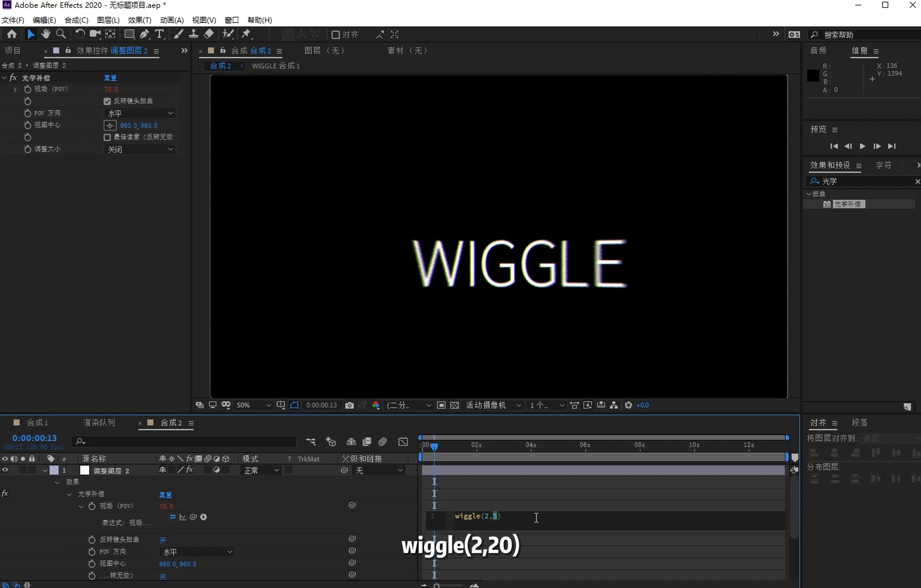Viewport: 921px width, 588px height.
Task: Select the Eraser tool
Action: pos(209,34)
